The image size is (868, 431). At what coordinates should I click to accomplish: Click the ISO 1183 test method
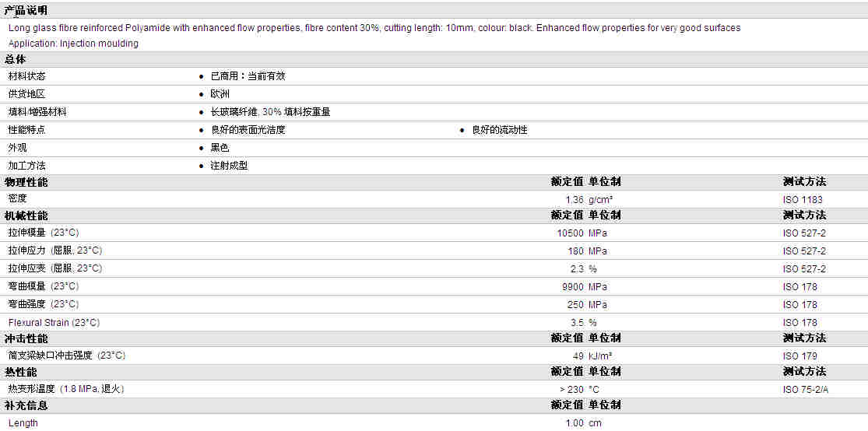pyautogui.click(x=803, y=200)
